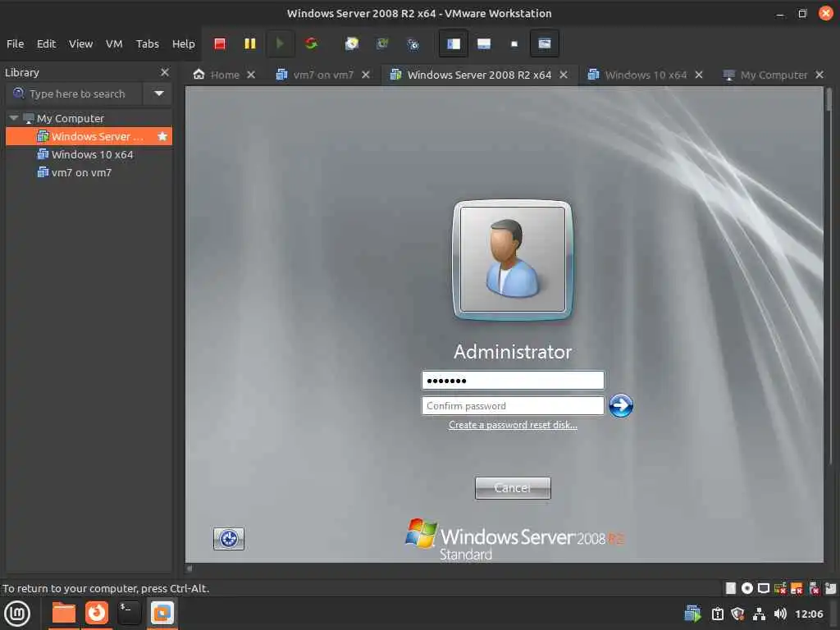Click the green Power On play icon
The image size is (840, 630).
tap(280, 43)
